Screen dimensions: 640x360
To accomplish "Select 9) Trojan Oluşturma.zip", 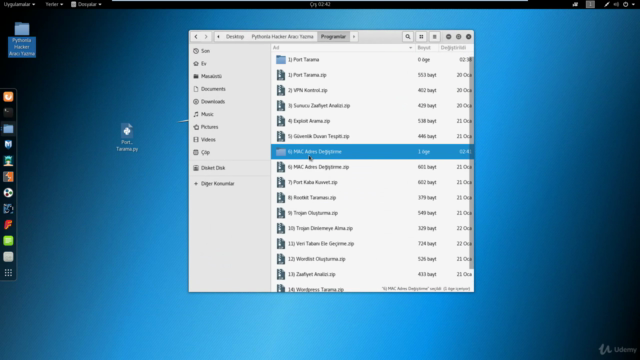I will (371, 213).
